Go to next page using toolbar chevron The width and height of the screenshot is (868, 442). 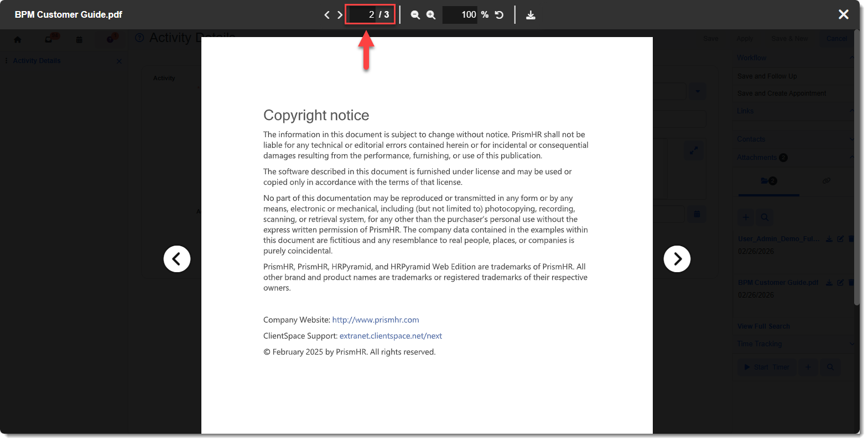click(340, 15)
